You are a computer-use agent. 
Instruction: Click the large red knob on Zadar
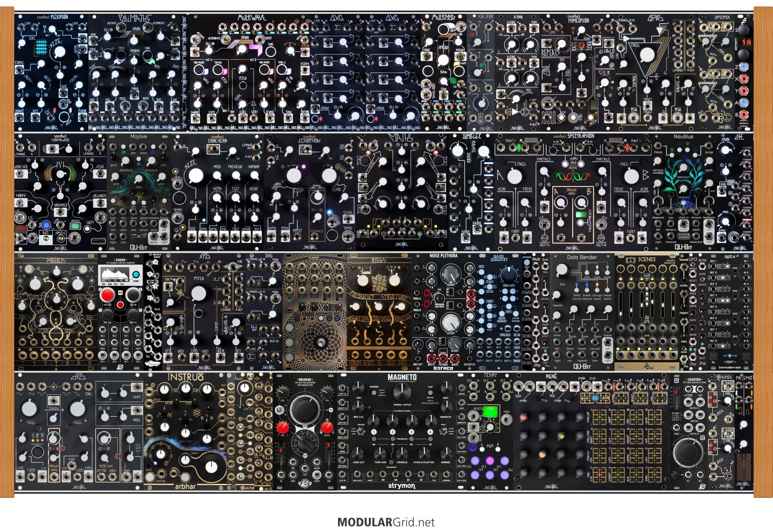tap(108, 295)
